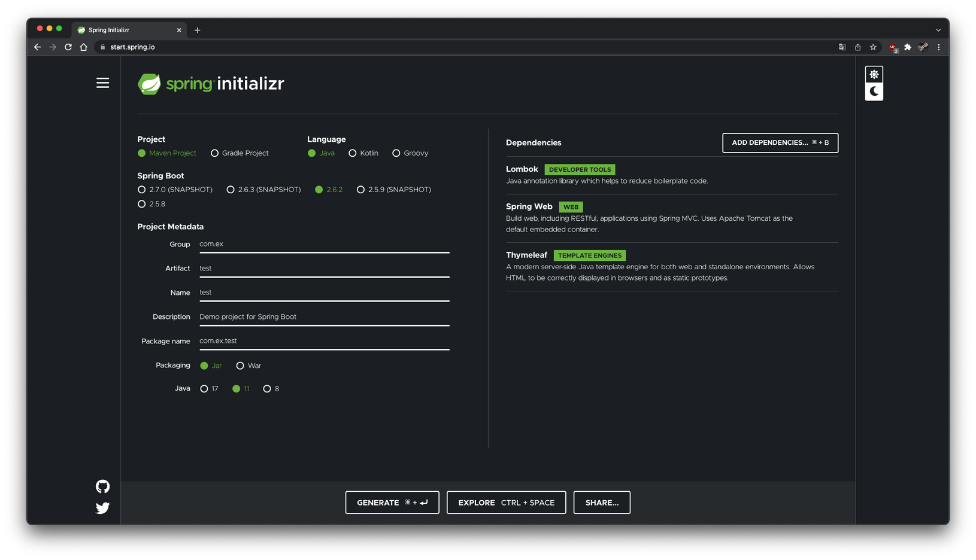Bookmark this page with the star icon

pos(874,47)
